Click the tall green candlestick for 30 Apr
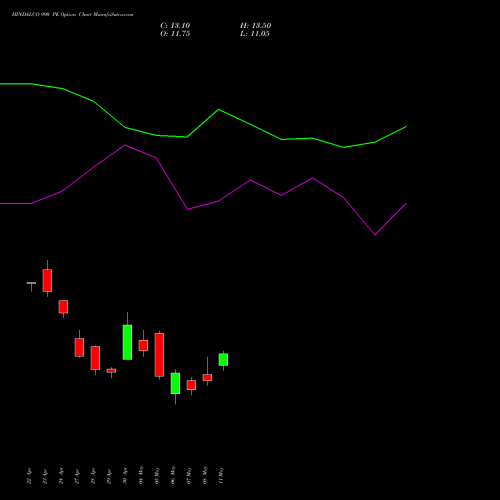 (x=127, y=342)
